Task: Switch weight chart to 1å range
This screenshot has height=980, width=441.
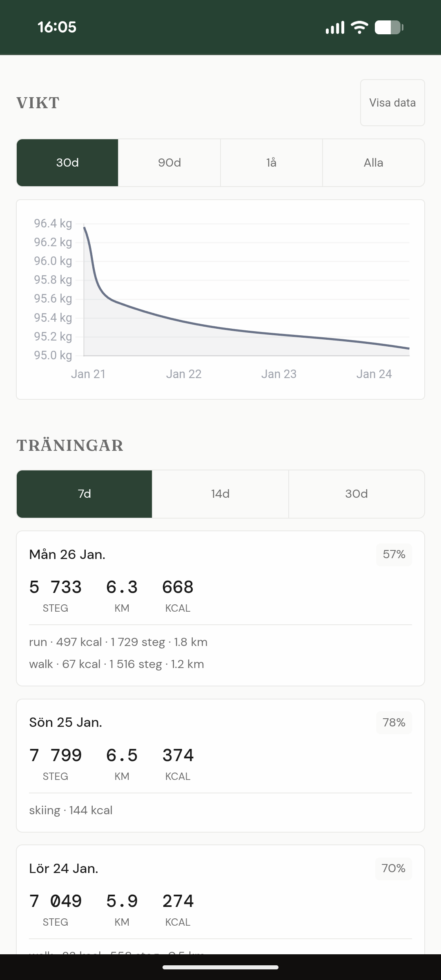Action: coord(272,163)
